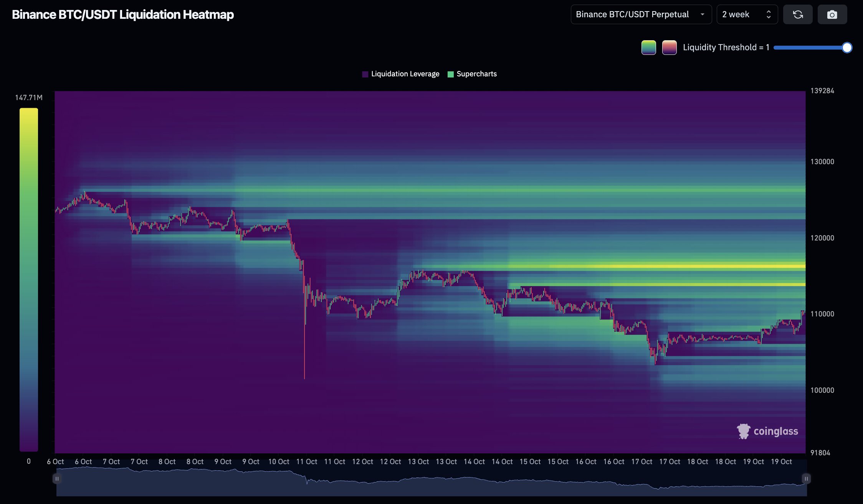Image resolution: width=863 pixels, height=504 pixels.
Task: Click the right range handle of the timeline navigator
Action: tap(806, 478)
